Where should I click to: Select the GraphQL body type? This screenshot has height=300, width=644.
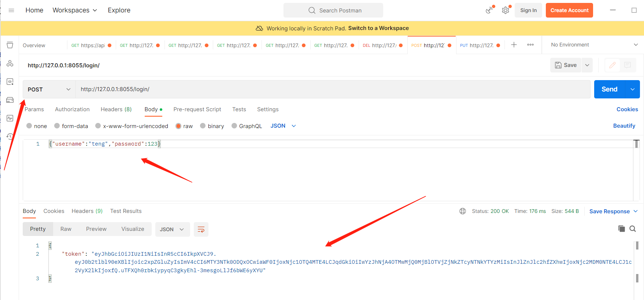click(234, 126)
